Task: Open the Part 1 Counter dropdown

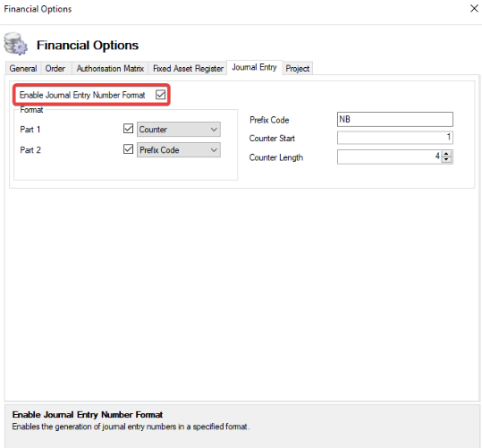Action: [179, 130]
